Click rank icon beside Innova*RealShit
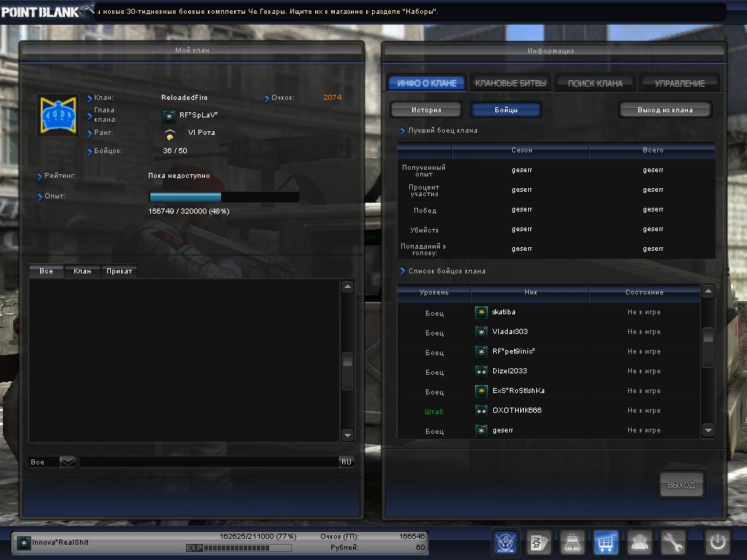 click(23, 542)
